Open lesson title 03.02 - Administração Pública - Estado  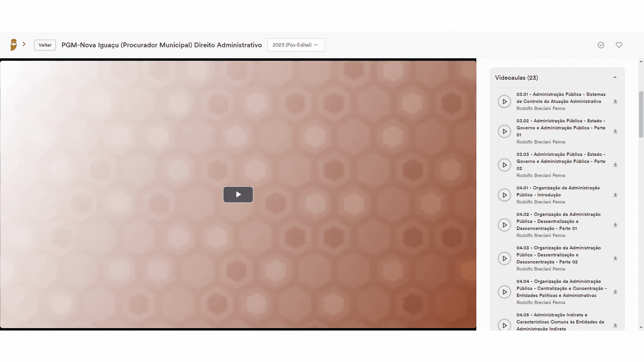point(561,128)
